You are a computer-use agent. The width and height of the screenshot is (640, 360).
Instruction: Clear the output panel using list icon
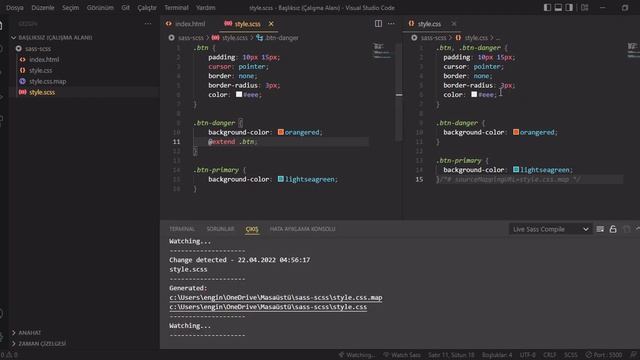[600, 229]
